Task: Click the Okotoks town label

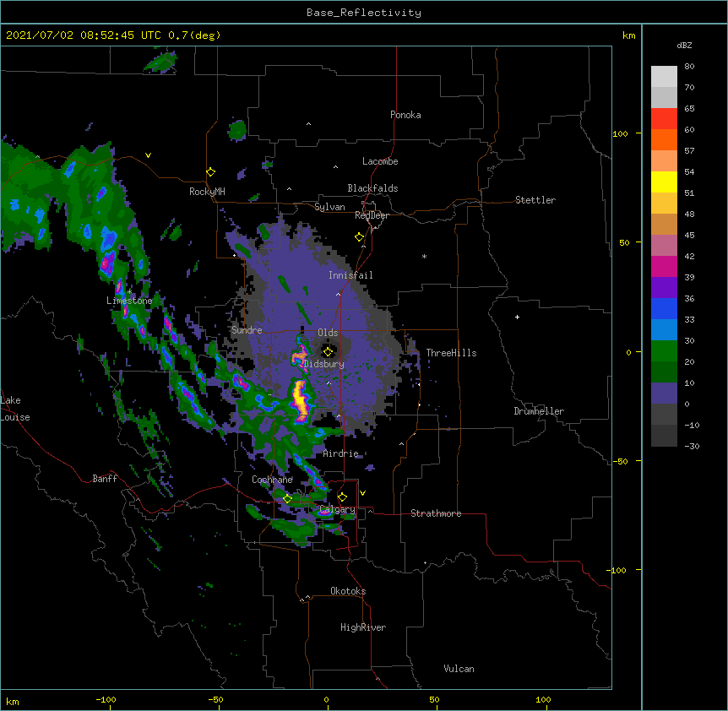Action: (x=348, y=591)
